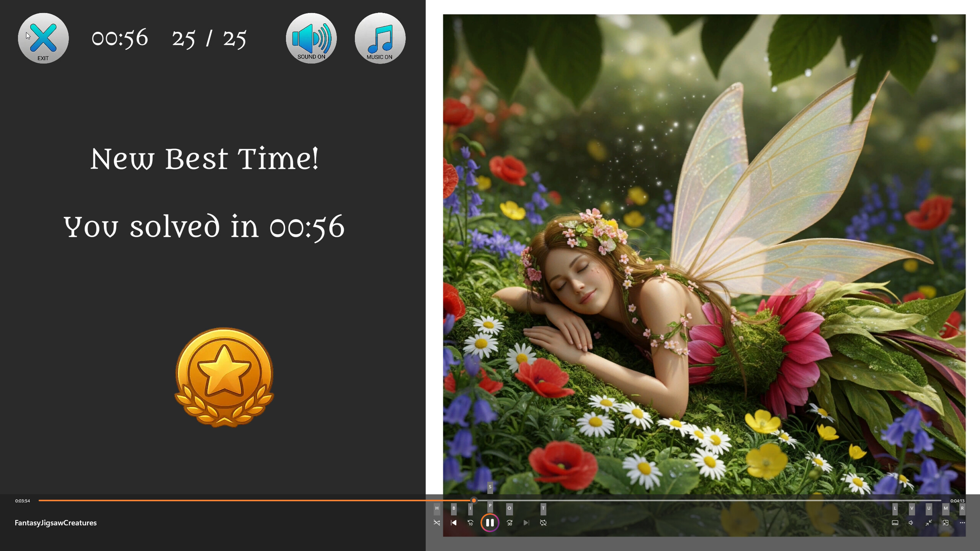Click the 0:04:13 duration label
Screen dimensions: 980x551
(957, 500)
